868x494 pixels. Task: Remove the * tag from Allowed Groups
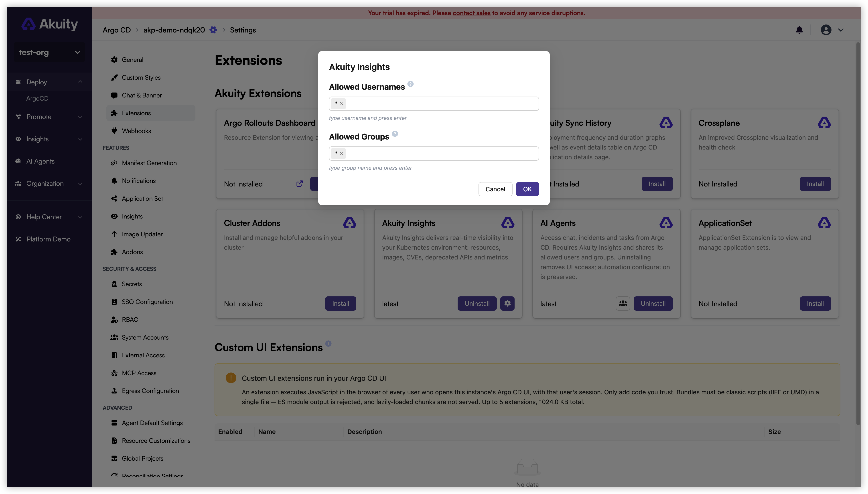341,154
